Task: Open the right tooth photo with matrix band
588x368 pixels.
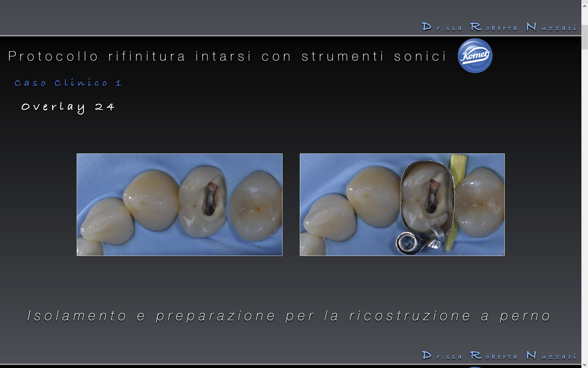Action: click(402, 204)
